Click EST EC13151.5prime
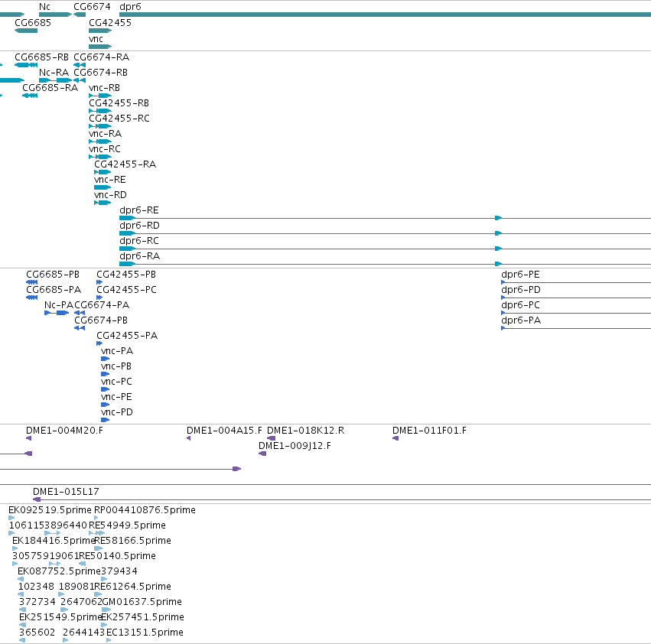Screen dimensions: 651x644 click(x=145, y=633)
